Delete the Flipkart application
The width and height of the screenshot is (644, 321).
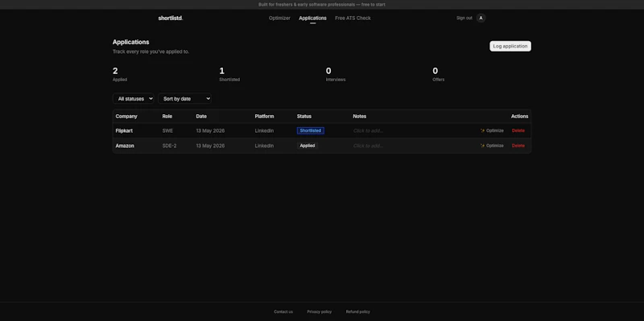518,130
